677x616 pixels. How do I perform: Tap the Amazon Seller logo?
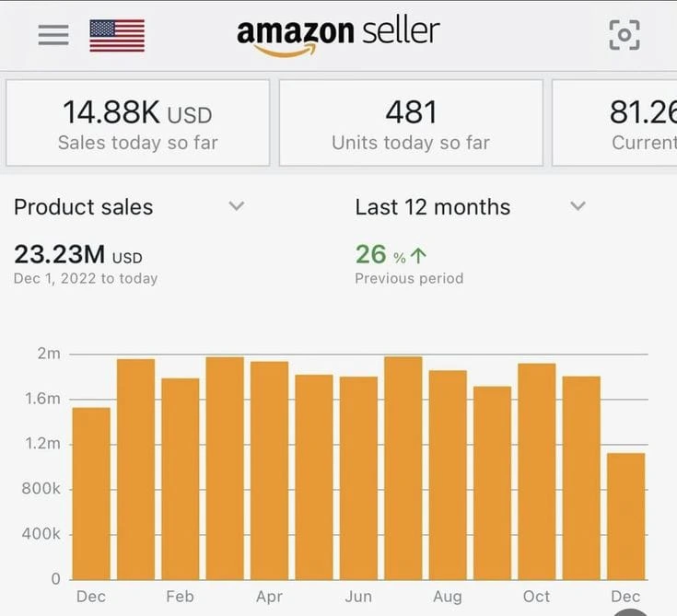[338, 35]
